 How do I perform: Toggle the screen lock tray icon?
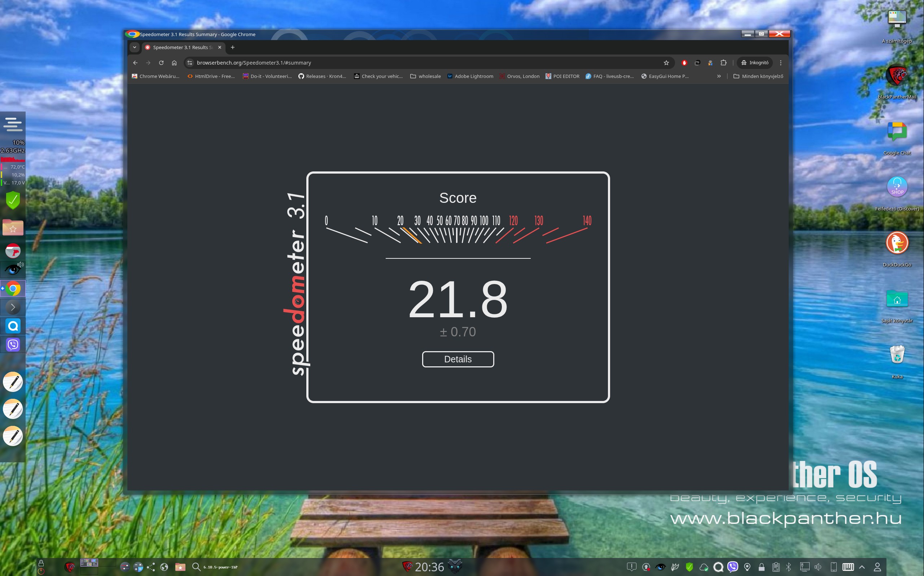pyautogui.click(x=761, y=567)
